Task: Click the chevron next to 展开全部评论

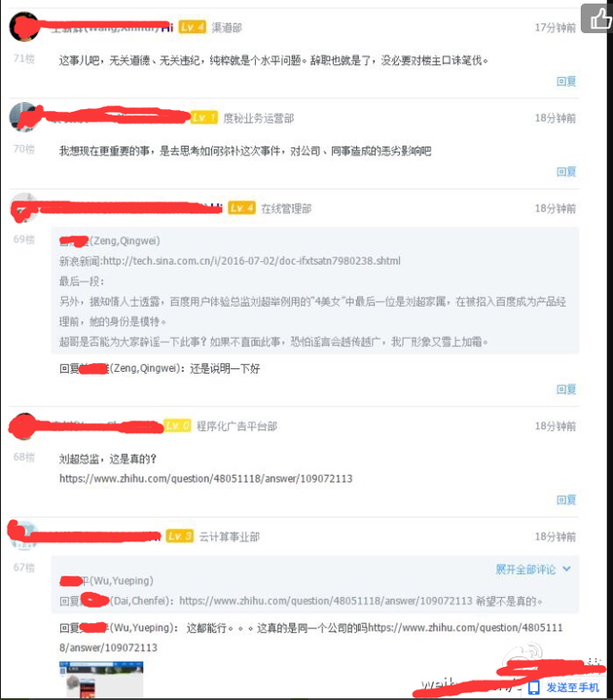Action: 566,569
